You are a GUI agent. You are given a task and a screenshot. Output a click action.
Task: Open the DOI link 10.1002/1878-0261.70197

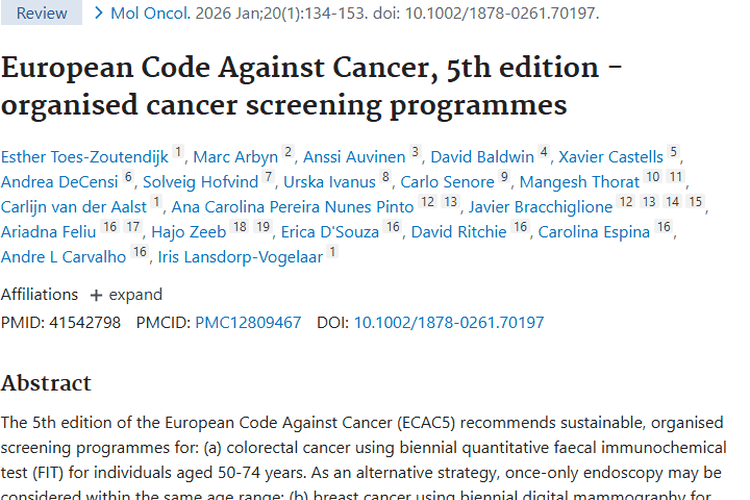tap(449, 323)
